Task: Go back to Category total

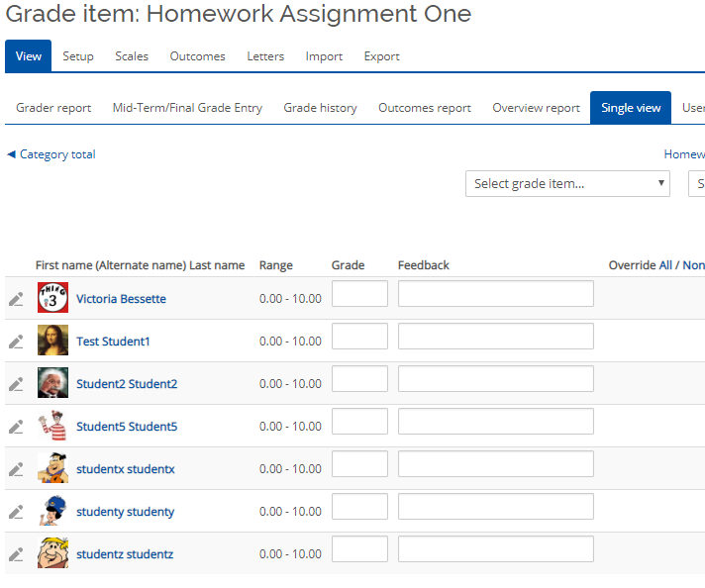Action: pos(51,154)
